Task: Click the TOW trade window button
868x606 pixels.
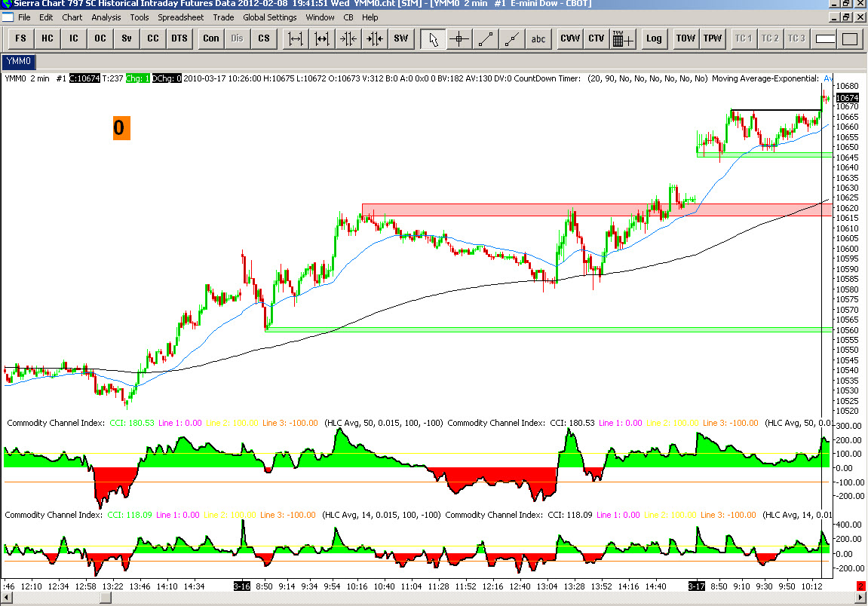Action: [x=686, y=38]
